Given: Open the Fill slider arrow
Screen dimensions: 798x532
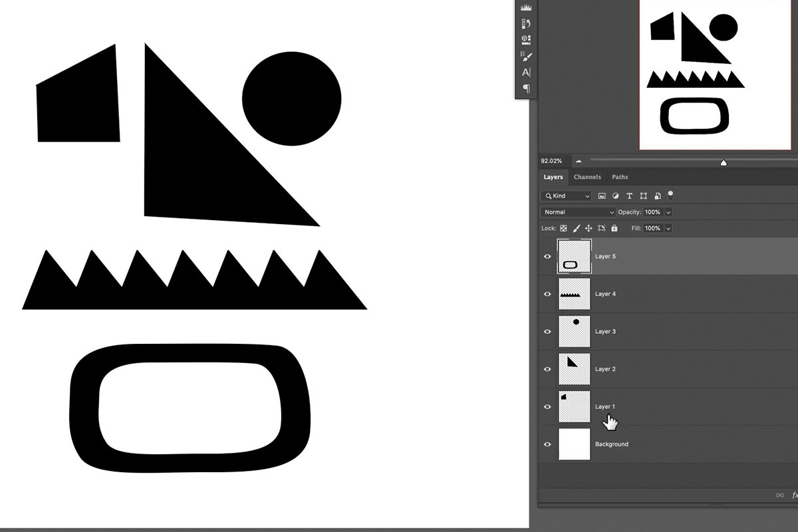Looking at the screenshot, I should click(x=668, y=228).
